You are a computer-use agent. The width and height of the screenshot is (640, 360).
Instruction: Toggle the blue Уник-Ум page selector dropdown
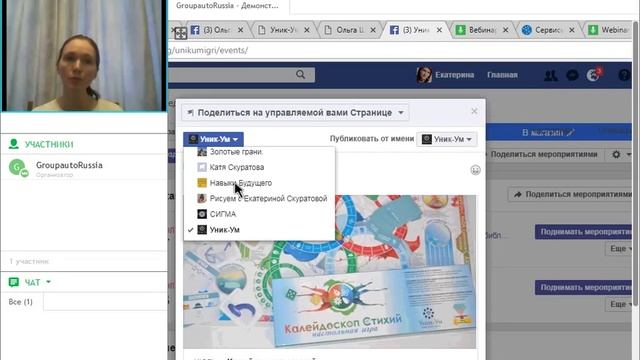coord(213,139)
